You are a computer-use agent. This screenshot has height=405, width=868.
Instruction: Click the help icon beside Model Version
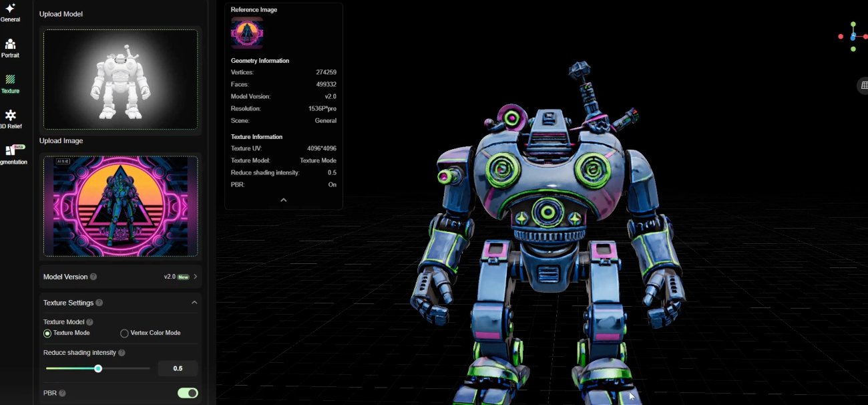93,276
